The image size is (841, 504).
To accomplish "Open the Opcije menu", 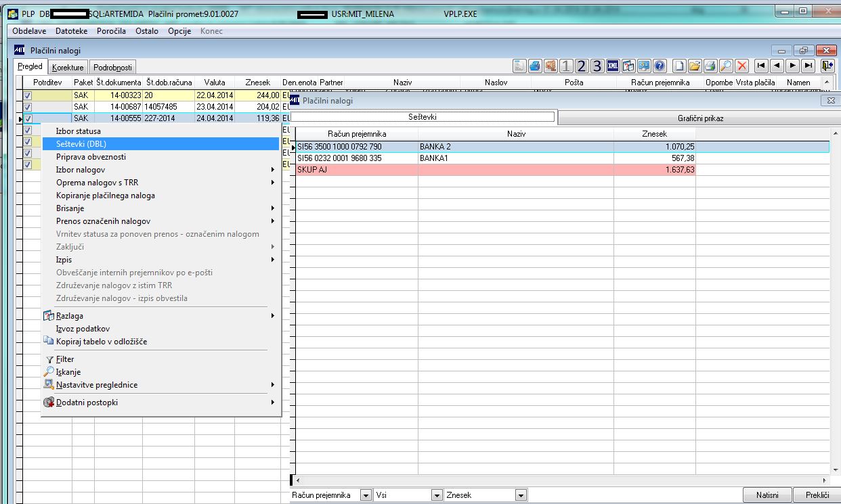I will (179, 31).
